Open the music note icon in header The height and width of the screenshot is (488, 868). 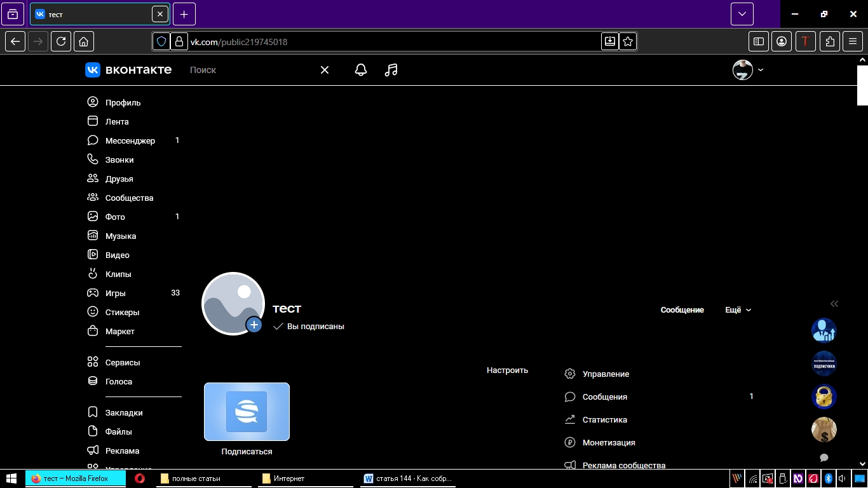click(391, 70)
